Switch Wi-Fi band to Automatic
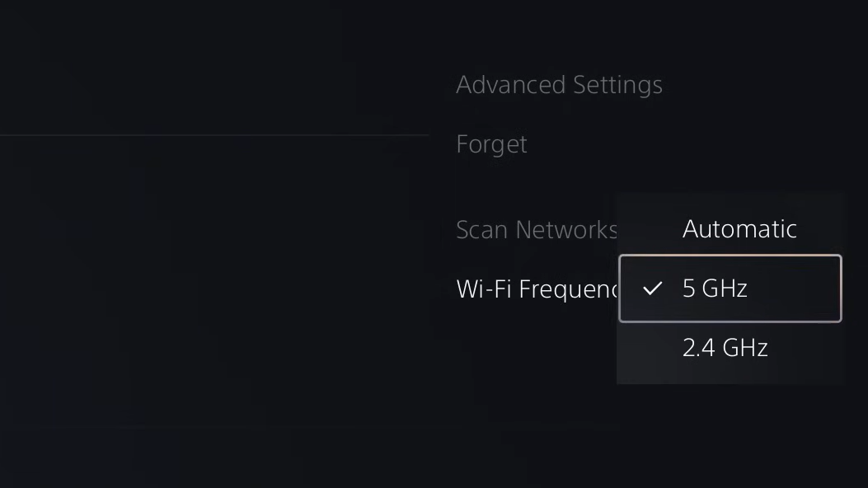868x488 pixels. point(739,228)
